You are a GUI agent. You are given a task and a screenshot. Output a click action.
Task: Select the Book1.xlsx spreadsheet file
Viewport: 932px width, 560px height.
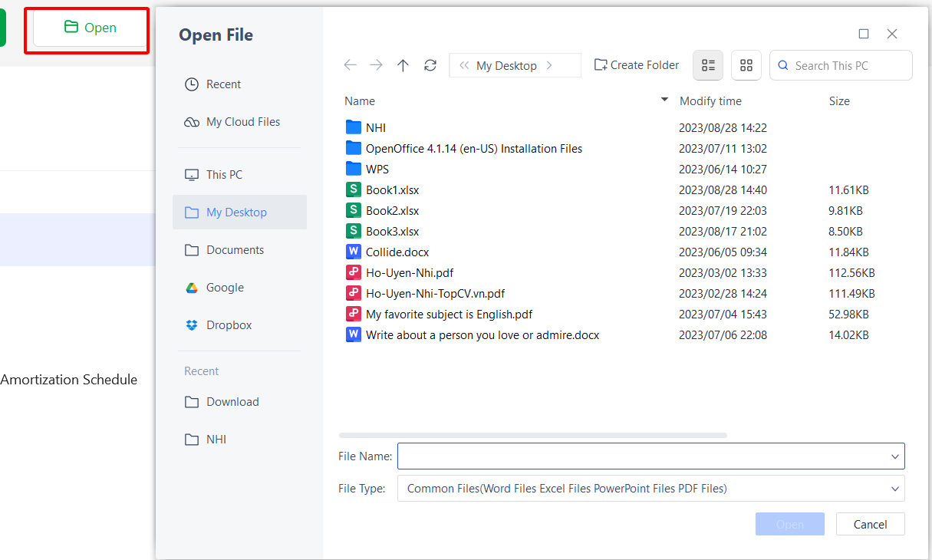(x=392, y=190)
